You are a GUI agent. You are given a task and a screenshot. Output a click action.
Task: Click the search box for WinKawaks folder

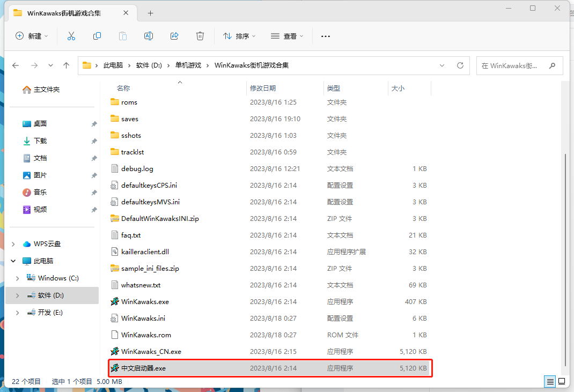(x=519, y=65)
